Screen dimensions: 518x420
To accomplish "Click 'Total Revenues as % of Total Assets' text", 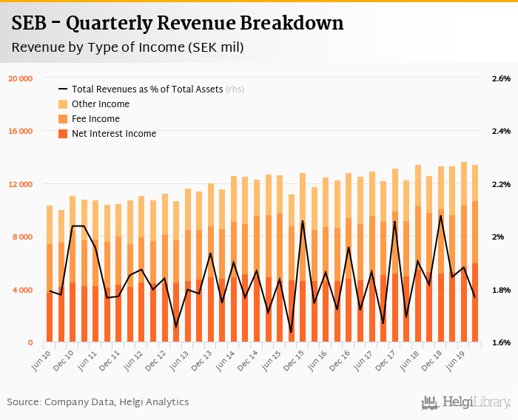I will 147,89.
